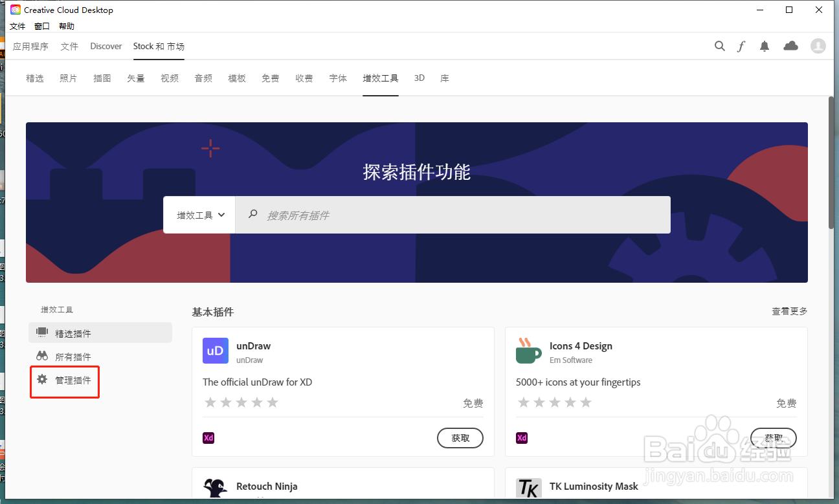The height and width of the screenshot is (504, 839).
Task: Open the 精选 category tab
Action: click(35, 78)
